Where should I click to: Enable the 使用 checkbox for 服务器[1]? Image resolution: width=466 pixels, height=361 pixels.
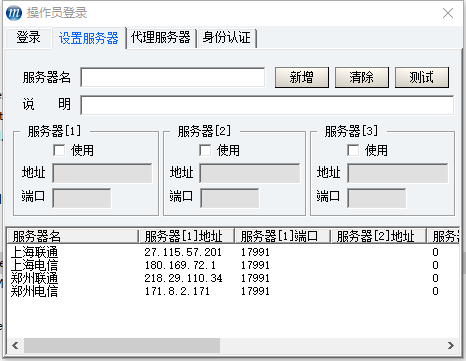tap(59, 150)
